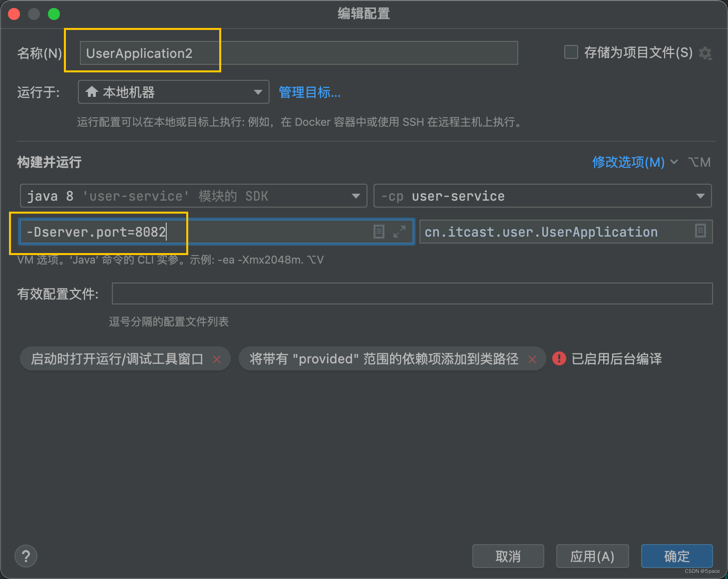Open the 本地机器 run target dropdown
728x579 pixels.
[174, 92]
